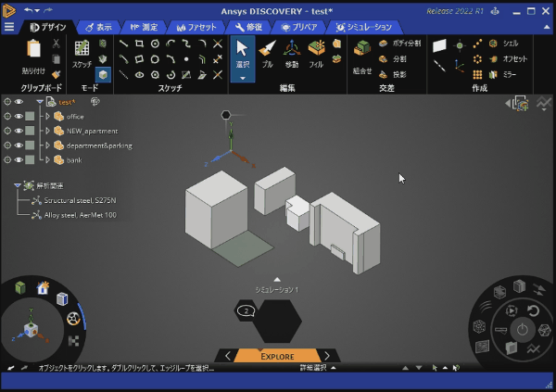Hide NEW_apartment via its eye icon
This screenshot has height=392, width=556.
pos(19,131)
